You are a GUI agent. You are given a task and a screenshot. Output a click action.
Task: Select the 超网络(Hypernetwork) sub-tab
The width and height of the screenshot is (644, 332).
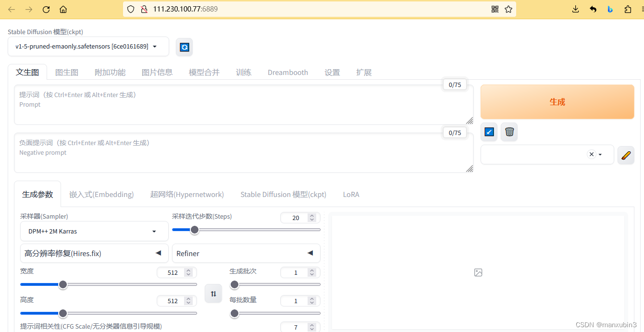(x=187, y=195)
